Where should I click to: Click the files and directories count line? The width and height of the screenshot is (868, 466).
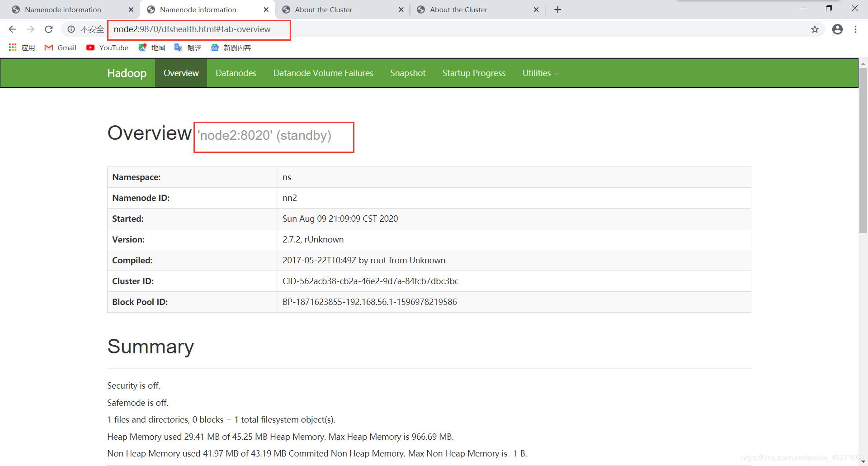point(221,419)
